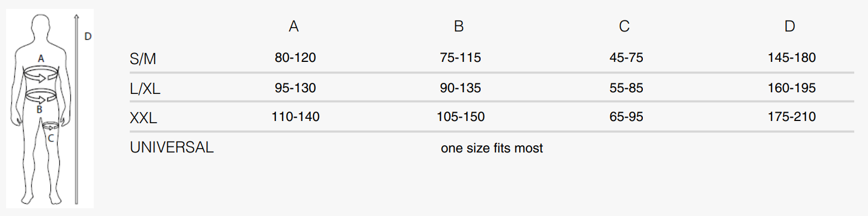Click the L/XL size row label
The width and height of the screenshot is (868, 216).
coord(145,88)
